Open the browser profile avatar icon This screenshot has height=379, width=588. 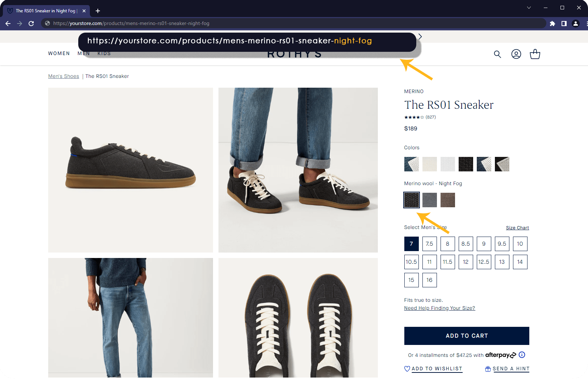pos(576,23)
